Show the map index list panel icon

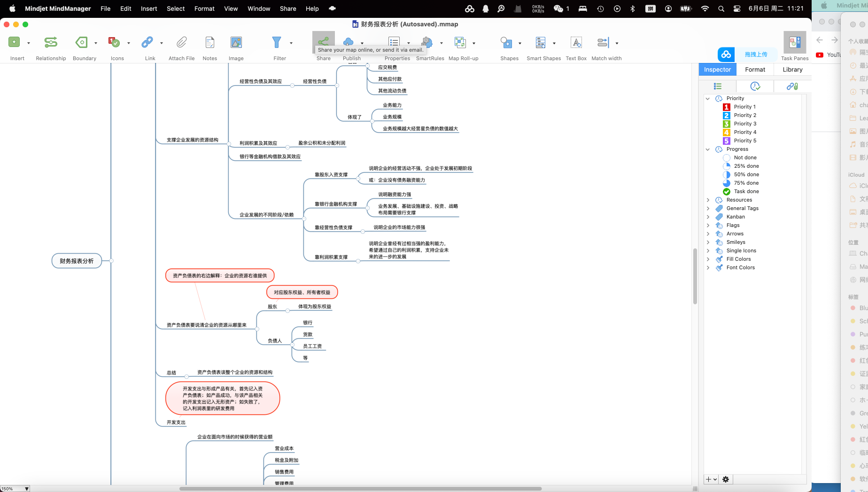(x=718, y=86)
